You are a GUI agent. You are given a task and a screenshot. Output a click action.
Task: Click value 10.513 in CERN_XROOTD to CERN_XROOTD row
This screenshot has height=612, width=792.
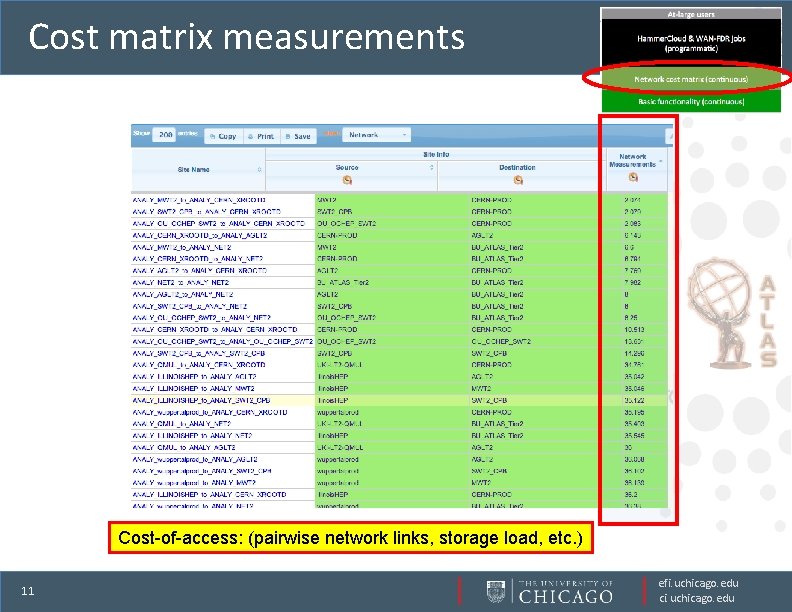point(634,329)
